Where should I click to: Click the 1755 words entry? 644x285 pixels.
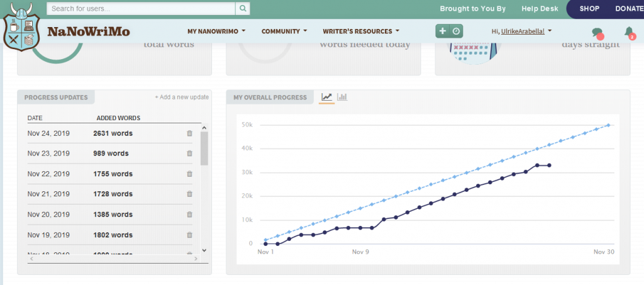click(113, 174)
